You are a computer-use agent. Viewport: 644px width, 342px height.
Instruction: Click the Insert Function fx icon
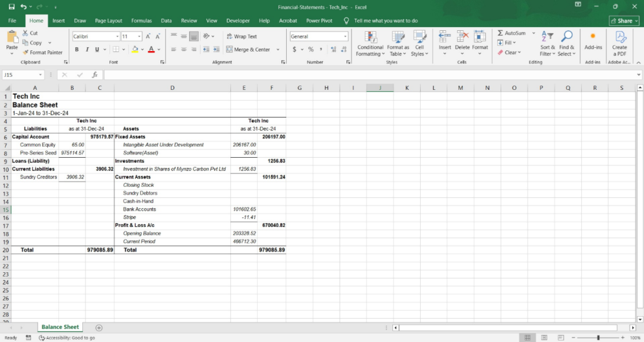click(x=94, y=75)
